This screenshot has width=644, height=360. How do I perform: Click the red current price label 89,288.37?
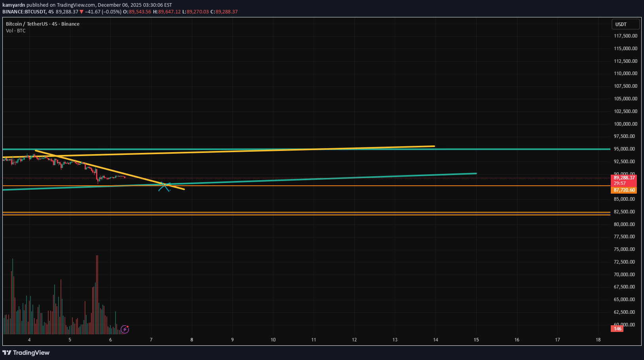coord(624,178)
